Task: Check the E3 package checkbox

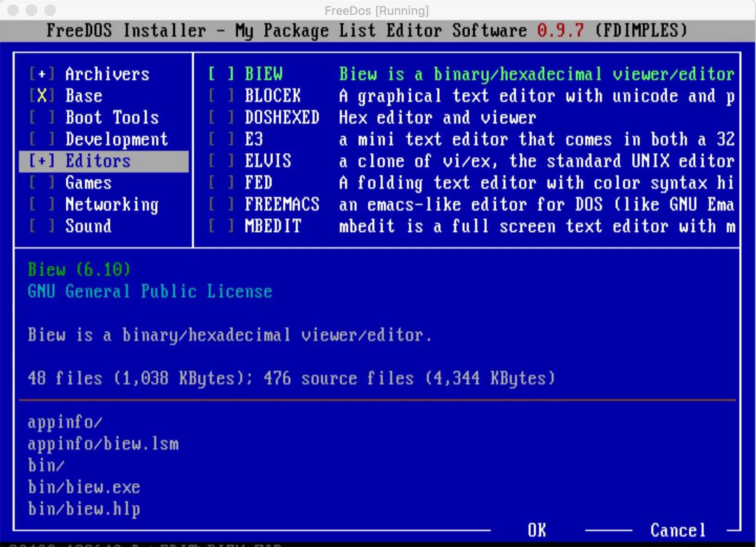Action: 221,140
